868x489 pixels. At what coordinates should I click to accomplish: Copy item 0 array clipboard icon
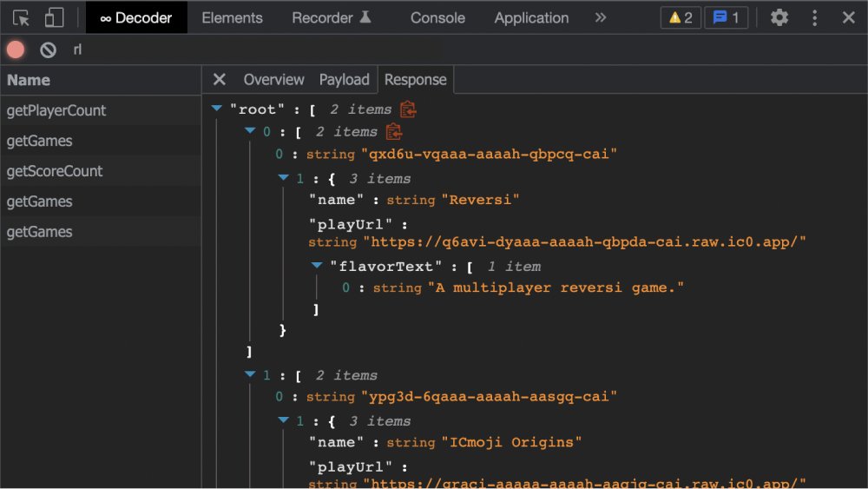(393, 132)
